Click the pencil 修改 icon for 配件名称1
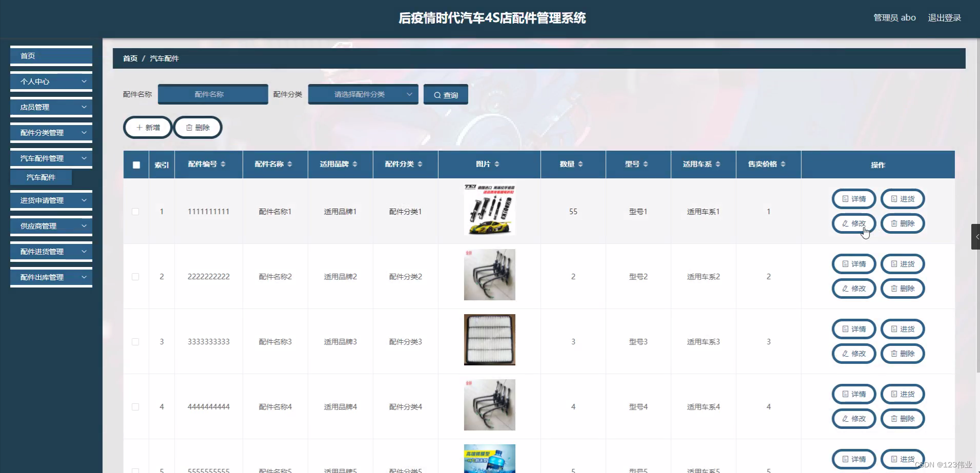 (x=845, y=223)
